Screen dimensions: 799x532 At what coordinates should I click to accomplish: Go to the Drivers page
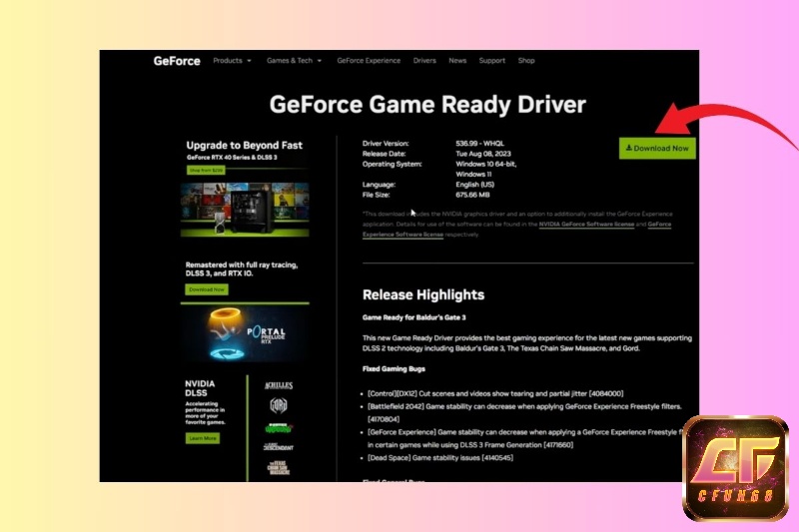pyautogui.click(x=424, y=61)
